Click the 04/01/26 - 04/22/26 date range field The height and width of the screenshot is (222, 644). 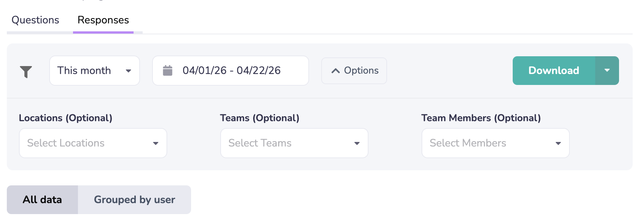point(232,71)
